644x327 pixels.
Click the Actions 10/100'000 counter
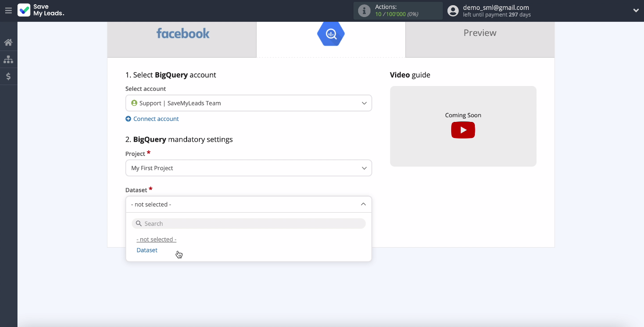point(396,14)
